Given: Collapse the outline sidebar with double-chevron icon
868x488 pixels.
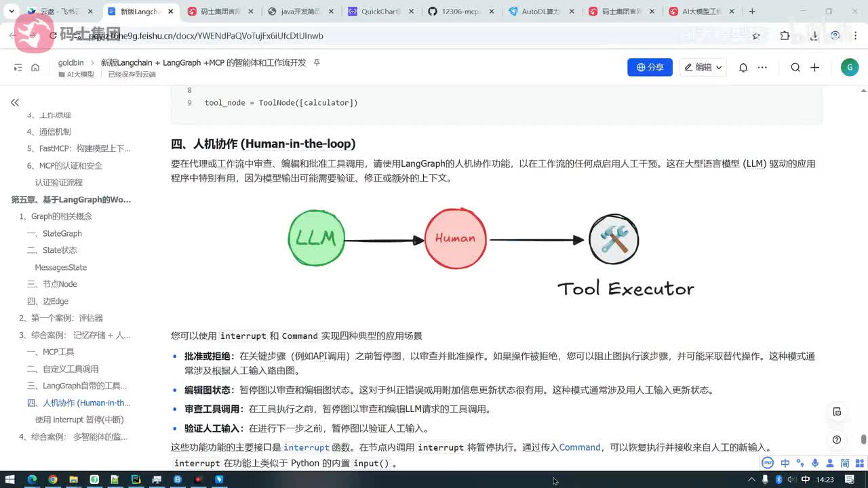Looking at the screenshot, I should tap(15, 102).
